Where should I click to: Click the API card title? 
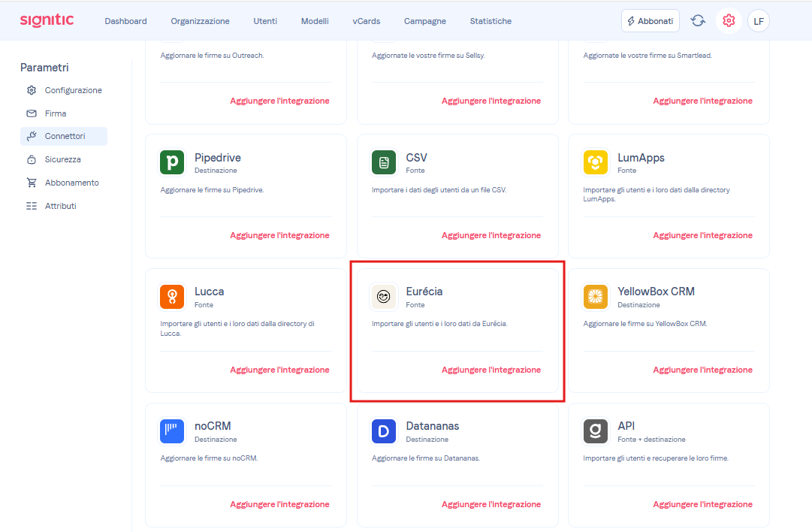click(x=626, y=426)
